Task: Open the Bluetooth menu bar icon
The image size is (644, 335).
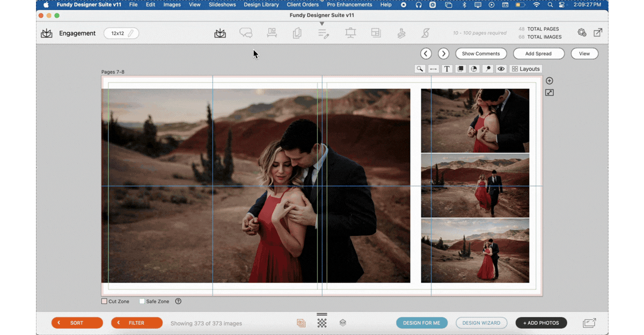Action: coord(464,5)
